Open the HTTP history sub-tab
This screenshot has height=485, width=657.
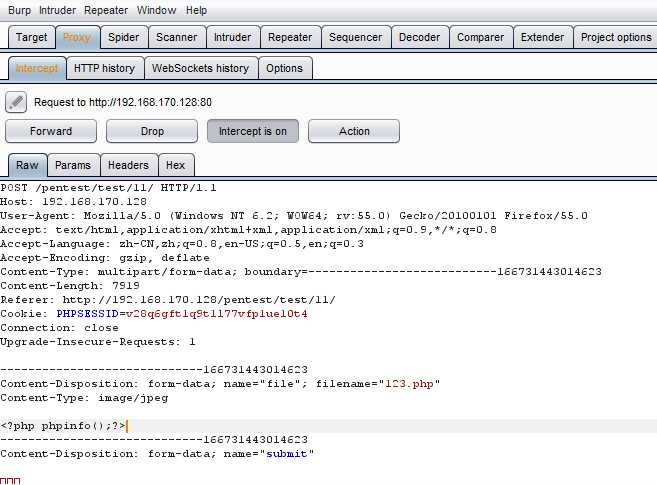(104, 68)
